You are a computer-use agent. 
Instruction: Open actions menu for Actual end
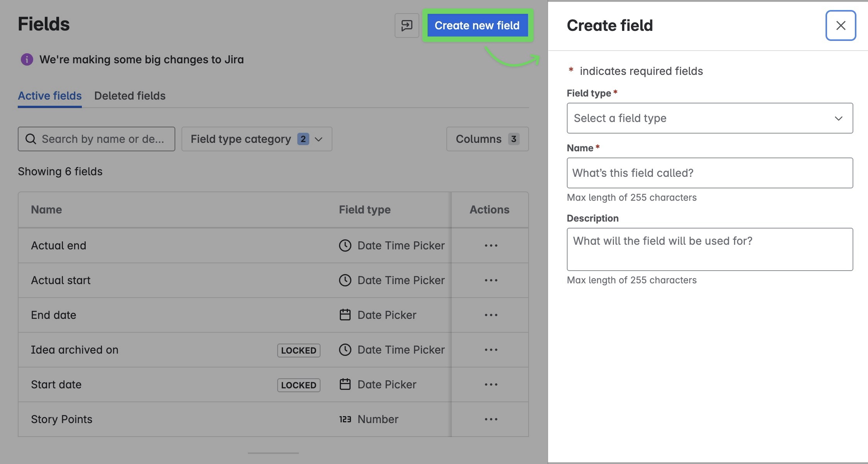(x=491, y=246)
